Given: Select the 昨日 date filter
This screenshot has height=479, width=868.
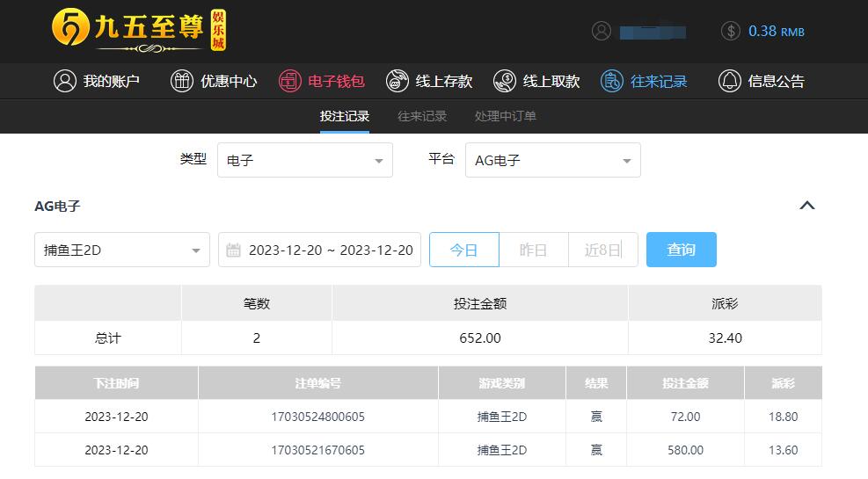Looking at the screenshot, I should click(534, 250).
